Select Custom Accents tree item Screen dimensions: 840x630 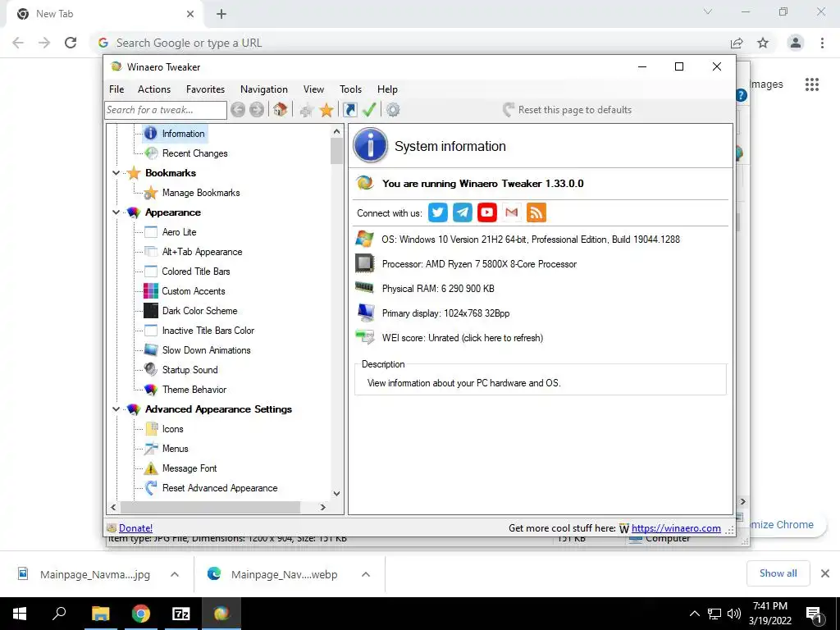pyautogui.click(x=194, y=291)
